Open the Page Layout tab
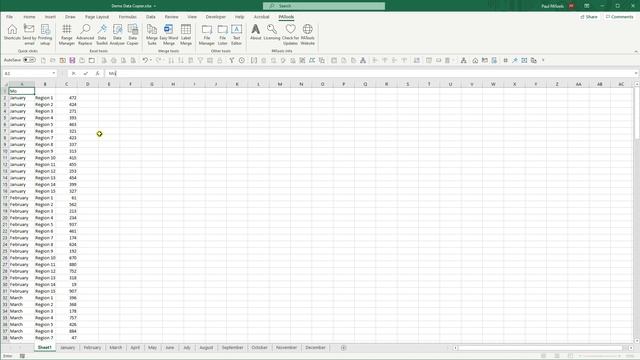 click(x=97, y=17)
